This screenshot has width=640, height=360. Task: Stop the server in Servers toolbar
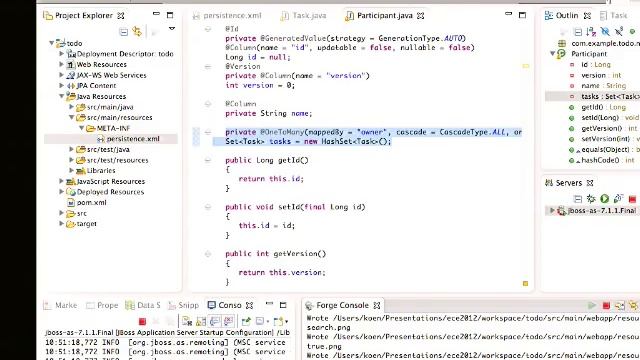[x=632, y=199]
